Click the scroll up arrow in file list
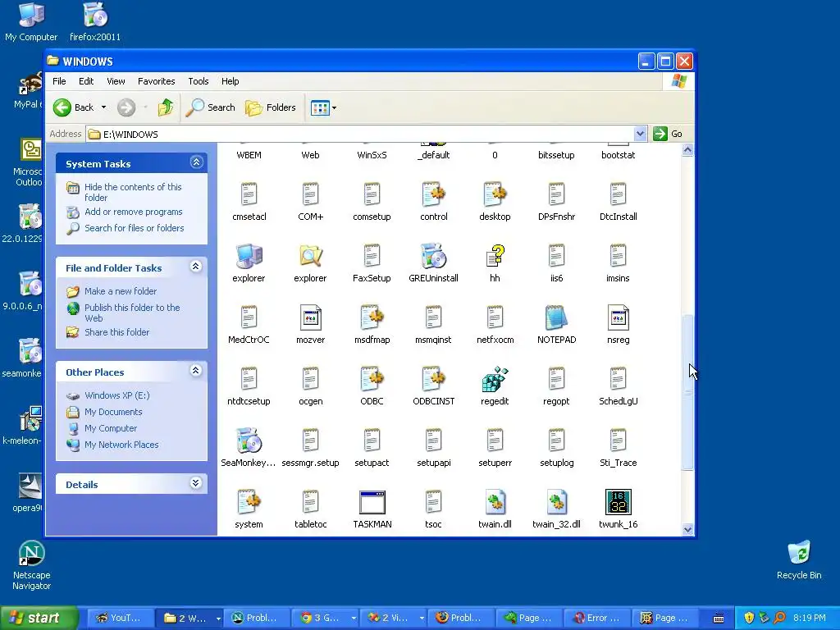The image size is (840, 630). 687,150
